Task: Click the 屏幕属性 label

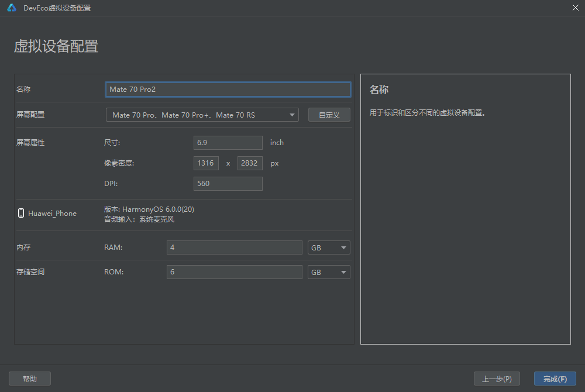Action: 30,143
